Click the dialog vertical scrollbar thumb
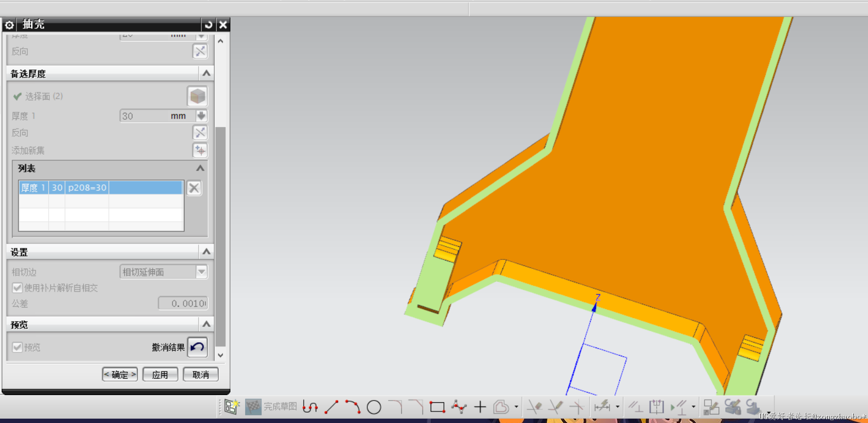This screenshot has width=868, height=423. coord(221,236)
